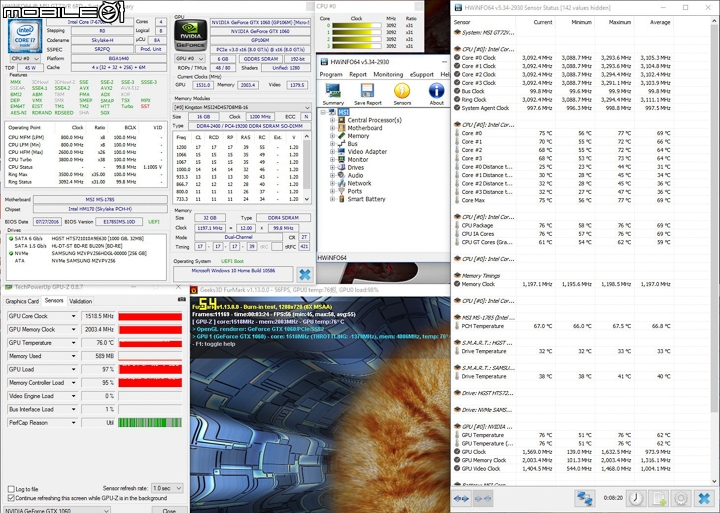This screenshot has width=720, height=513.
Task: Open the GPU Core Clock sensor dropdown
Action: tap(73, 316)
